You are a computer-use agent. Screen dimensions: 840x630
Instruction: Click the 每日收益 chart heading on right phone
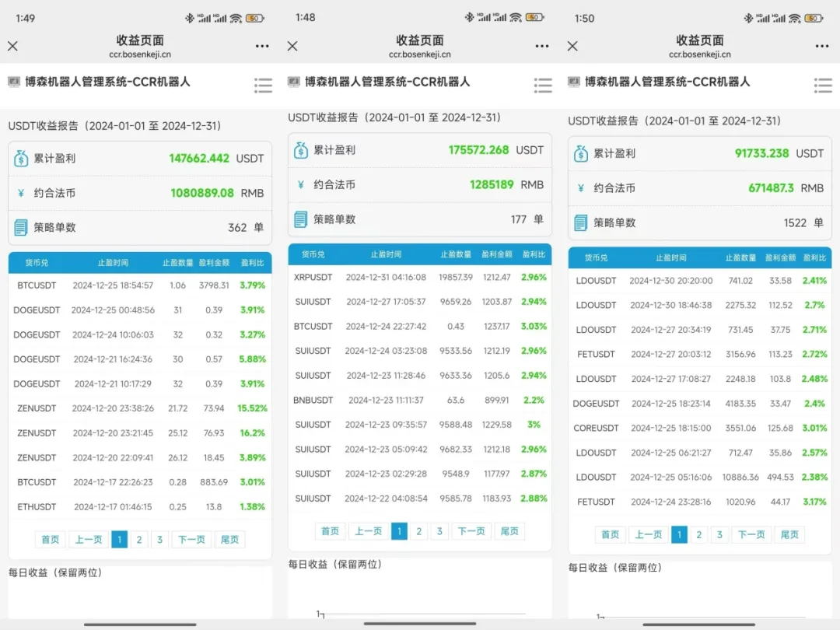tap(615, 567)
